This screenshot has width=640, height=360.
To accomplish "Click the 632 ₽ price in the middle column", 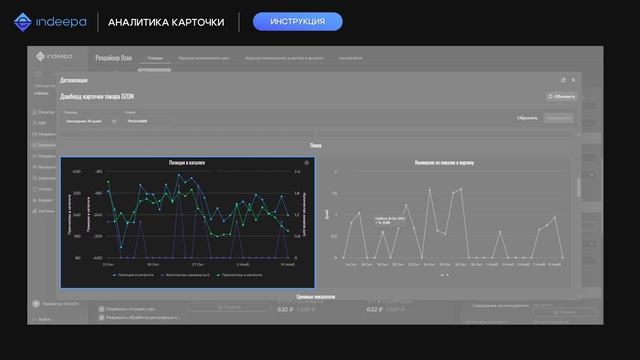I will point(285,309).
